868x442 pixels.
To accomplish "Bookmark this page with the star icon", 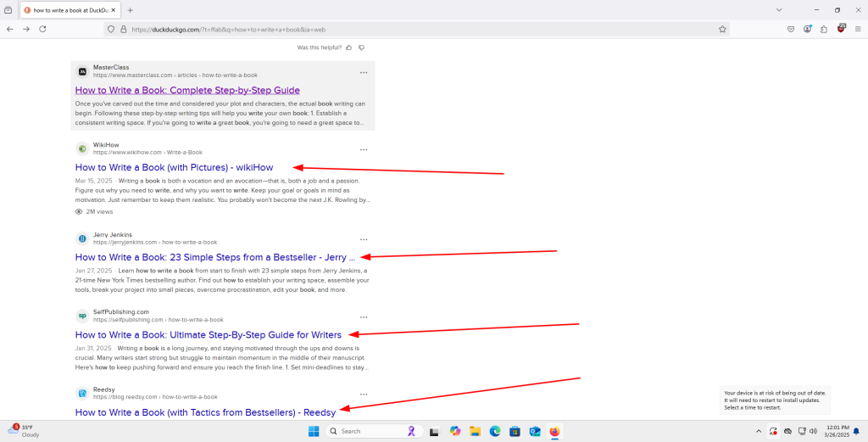I will tap(722, 30).
